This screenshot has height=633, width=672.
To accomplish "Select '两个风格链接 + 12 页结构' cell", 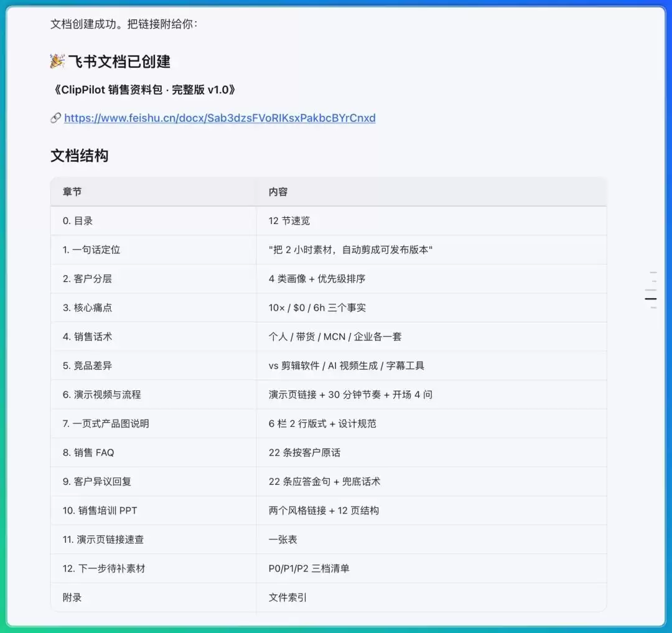I will [x=432, y=510].
